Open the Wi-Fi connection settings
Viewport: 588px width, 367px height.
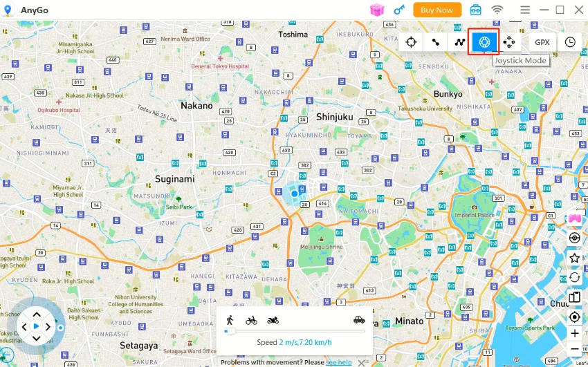(497, 10)
